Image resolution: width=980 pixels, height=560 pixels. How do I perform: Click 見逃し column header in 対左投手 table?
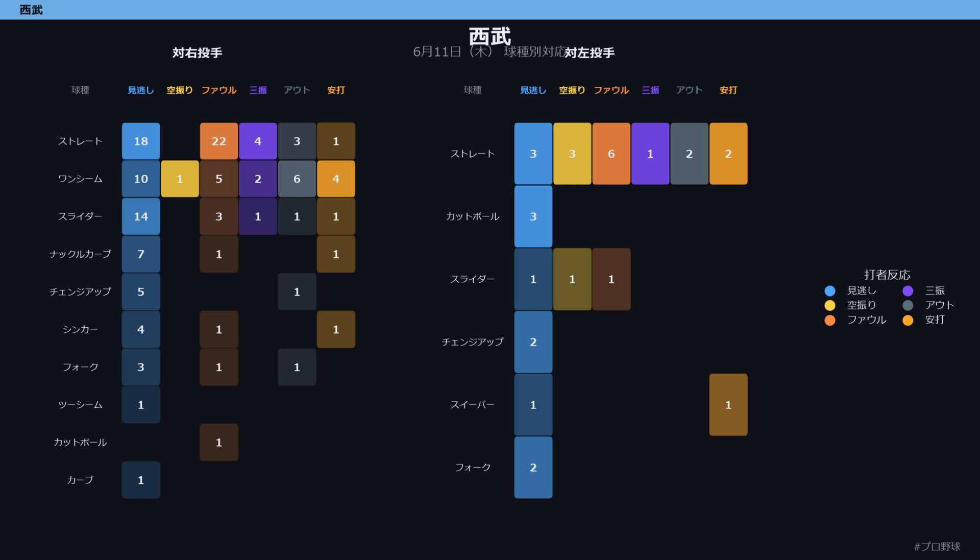533,90
